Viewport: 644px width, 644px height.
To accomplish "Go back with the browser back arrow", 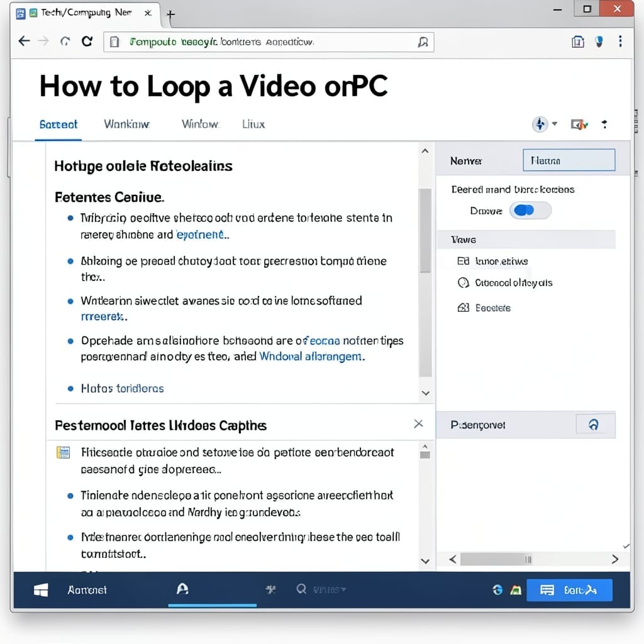I will point(25,41).
